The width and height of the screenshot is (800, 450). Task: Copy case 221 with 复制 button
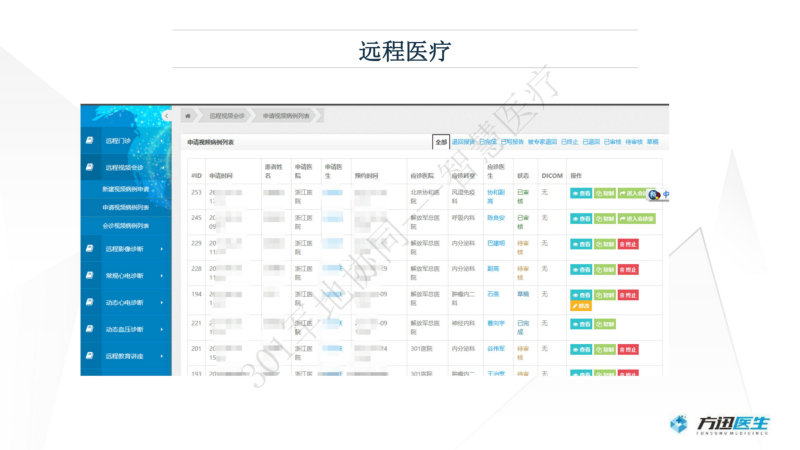pyautogui.click(x=605, y=324)
